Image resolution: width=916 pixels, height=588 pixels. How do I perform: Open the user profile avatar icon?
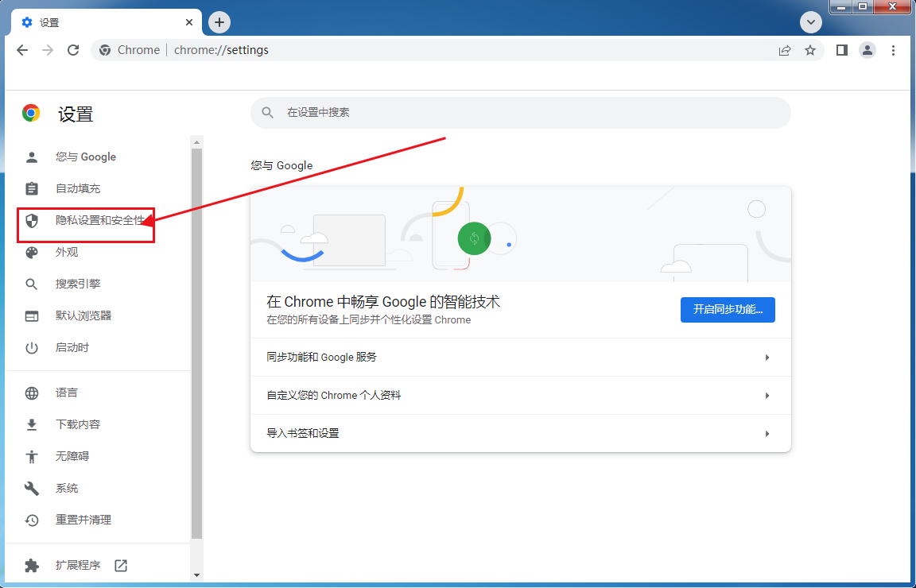[867, 50]
